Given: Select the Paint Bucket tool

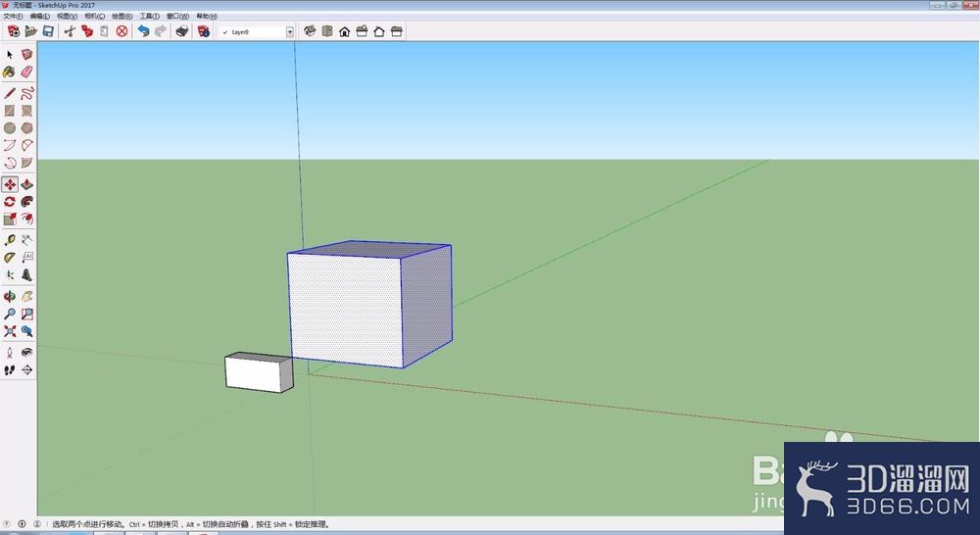Looking at the screenshot, I should 10,72.
